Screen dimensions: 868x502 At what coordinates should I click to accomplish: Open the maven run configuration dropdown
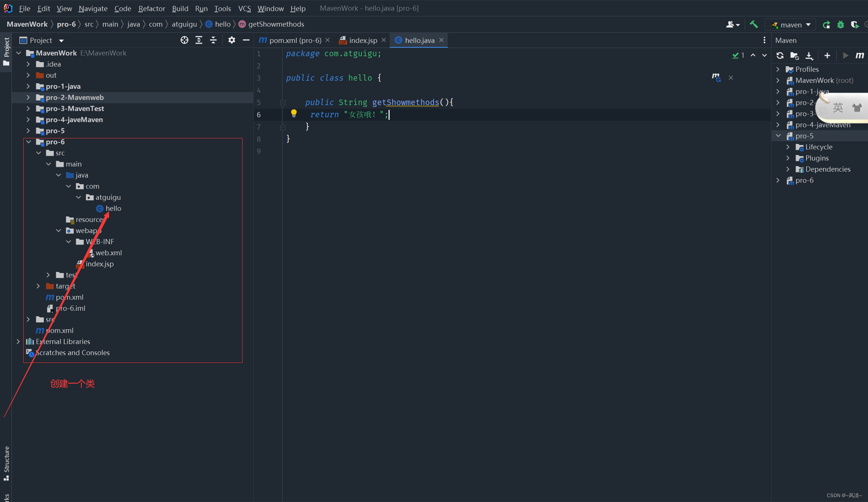[790, 25]
